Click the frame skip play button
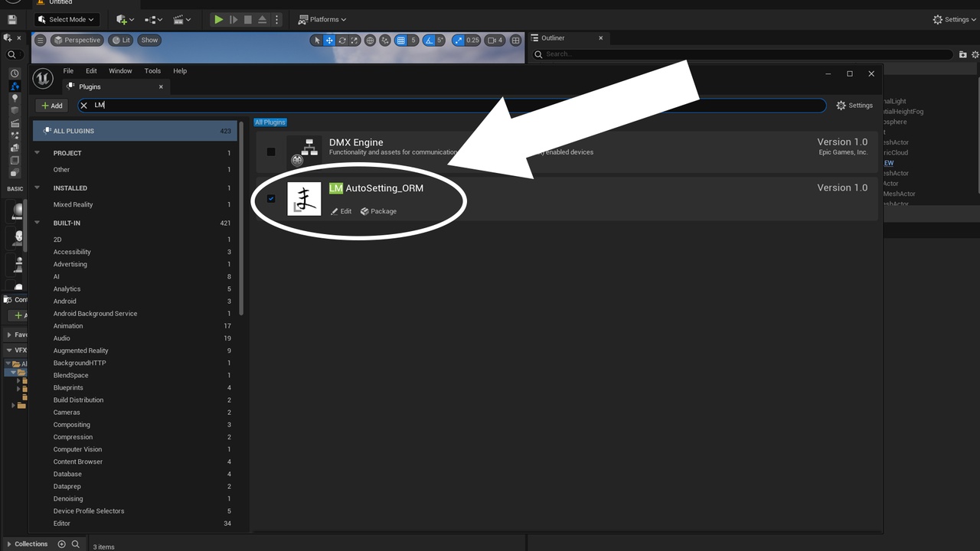This screenshot has width=980, height=551. [x=234, y=19]
